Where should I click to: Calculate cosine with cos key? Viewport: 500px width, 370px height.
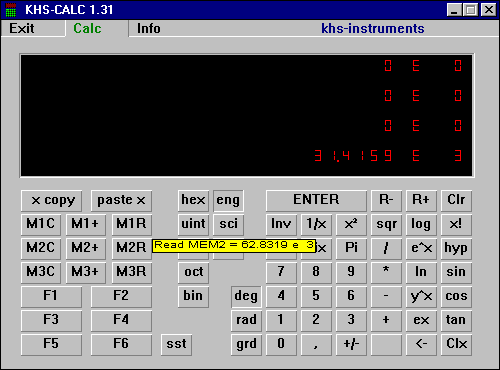(456, 296)
